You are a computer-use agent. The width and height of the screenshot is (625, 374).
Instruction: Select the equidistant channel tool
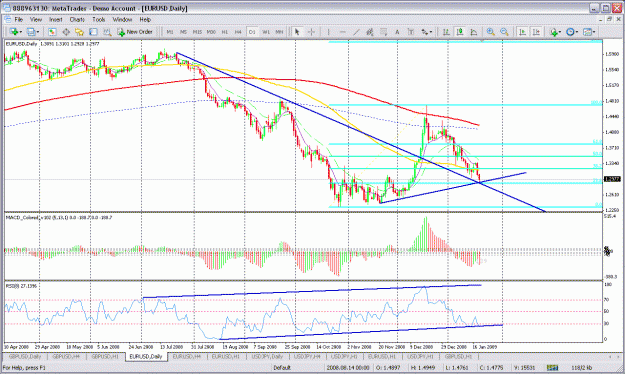369,32
